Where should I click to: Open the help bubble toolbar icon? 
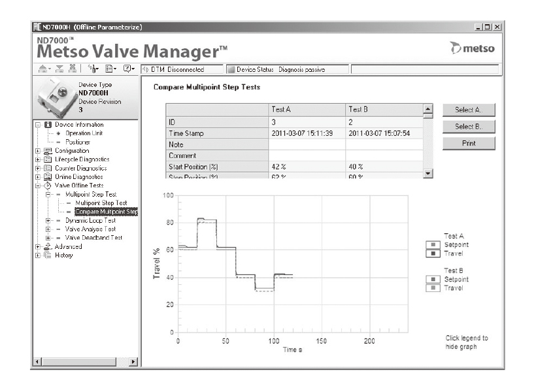tap(129, 69)
